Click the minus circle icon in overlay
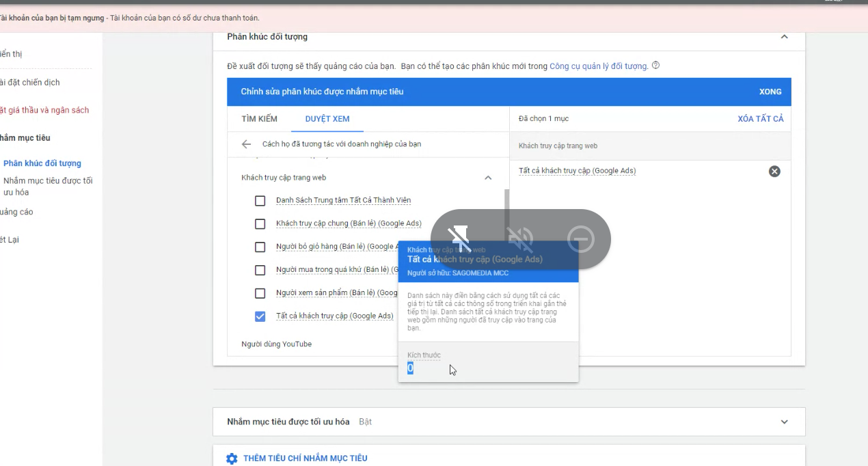 (x=581, y=238)
